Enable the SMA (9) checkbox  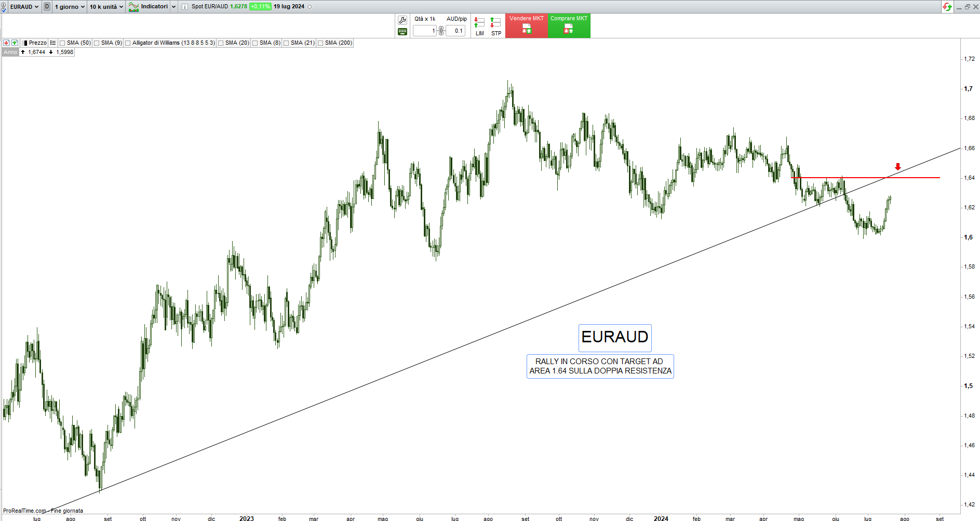coord(97,43)
